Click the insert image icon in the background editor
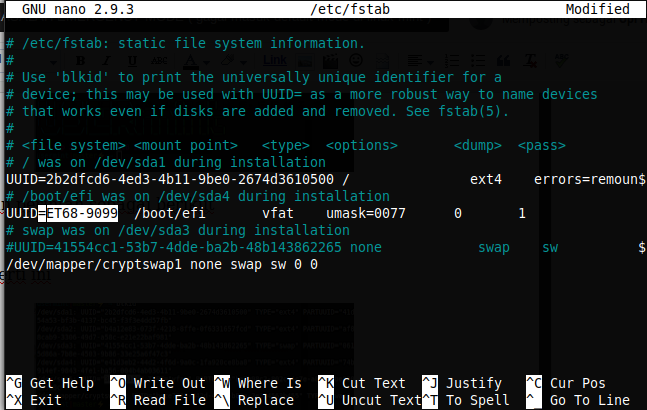The width and height of the screenshot is (647, 410). 305,61
